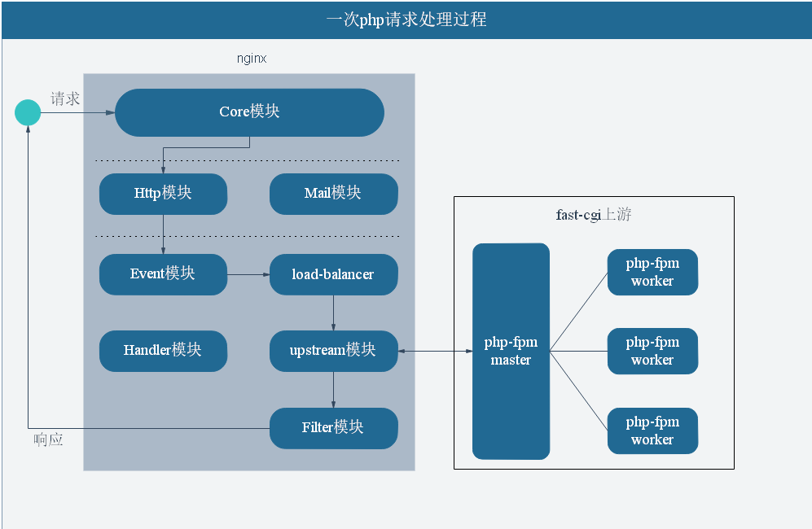This screenshot has width=812, height=529.
Task: Select the Filter模块 node
Action: [333, 428]
